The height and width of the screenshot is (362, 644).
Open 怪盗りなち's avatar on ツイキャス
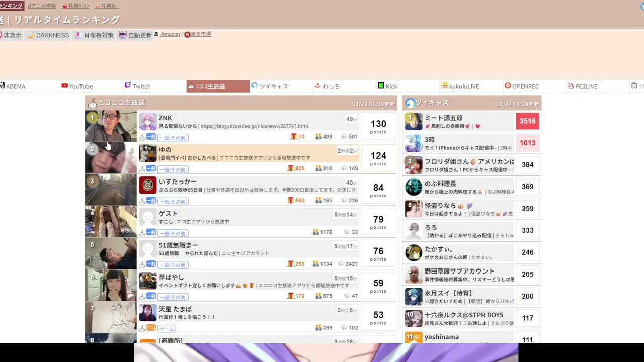414,209
